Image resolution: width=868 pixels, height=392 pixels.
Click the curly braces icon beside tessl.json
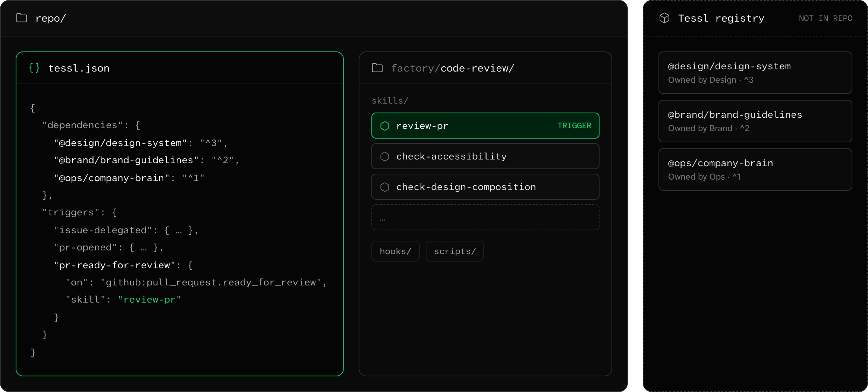(34, 68)
